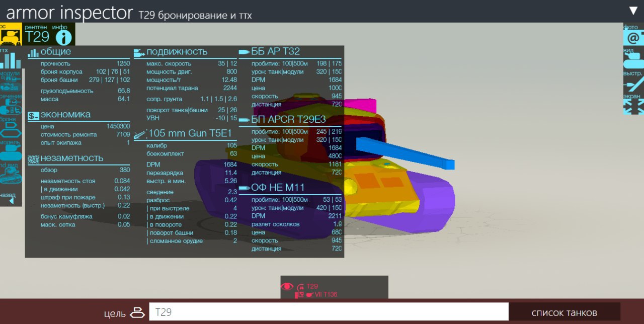Select the ББ AP T32 shell
This screenshot has height=324, width=644.
pyautogui.click(x=275, y=51)
